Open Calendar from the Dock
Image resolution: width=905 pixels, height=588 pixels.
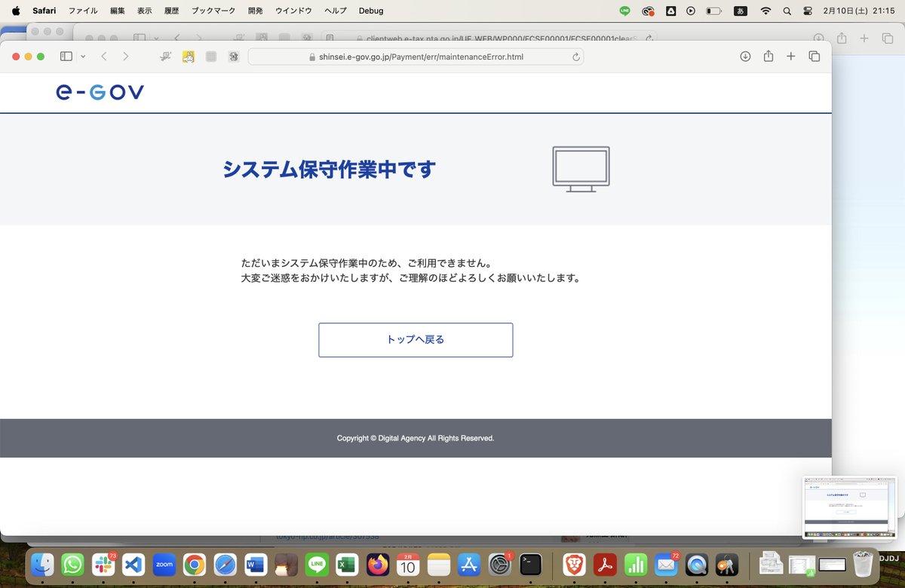coord(408,564)
